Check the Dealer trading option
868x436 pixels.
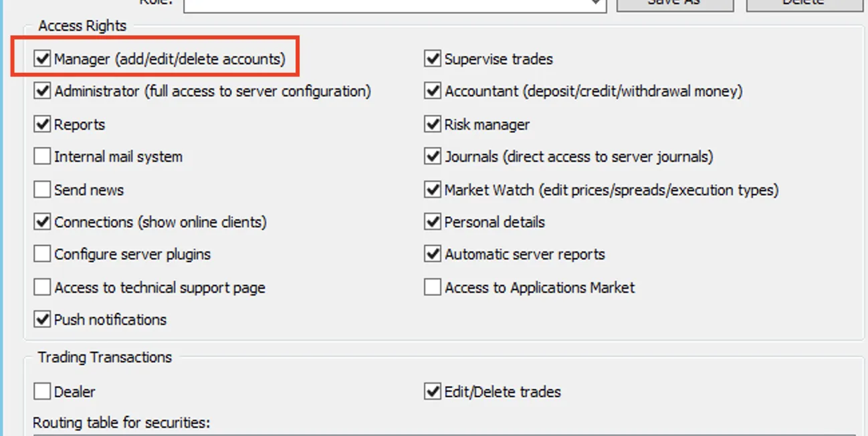point(43,392)
